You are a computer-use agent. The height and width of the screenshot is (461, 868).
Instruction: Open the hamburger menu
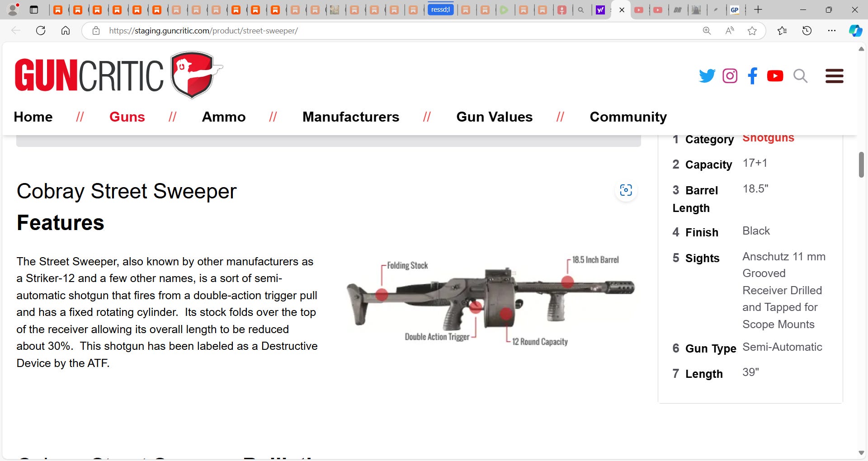pos(834,76)
